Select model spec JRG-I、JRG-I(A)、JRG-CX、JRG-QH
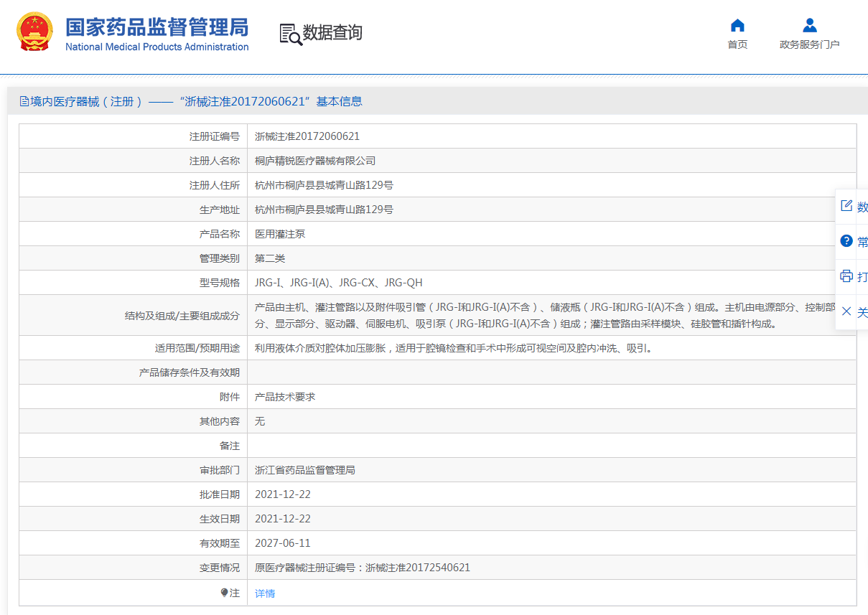The image size is (868, 615). pyautogui.click(x=339, y=283)
